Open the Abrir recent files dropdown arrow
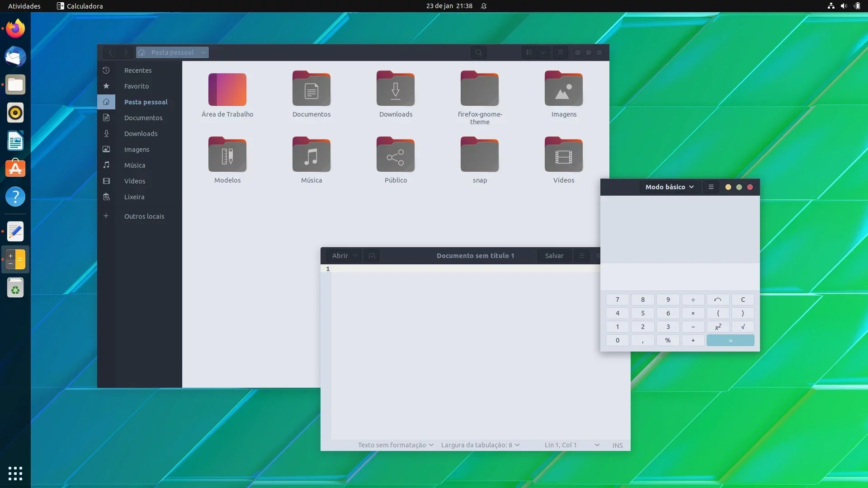Screen dimensions: 868x488 click(x=355, y=256)
